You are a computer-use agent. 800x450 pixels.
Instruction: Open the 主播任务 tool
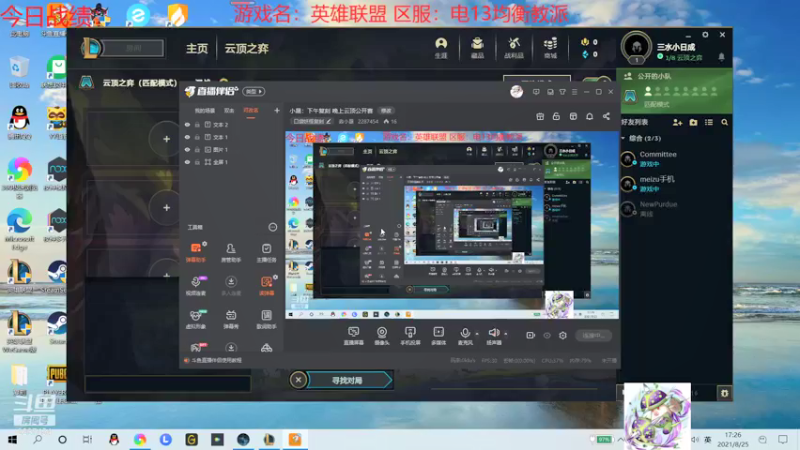pos(266,252)
